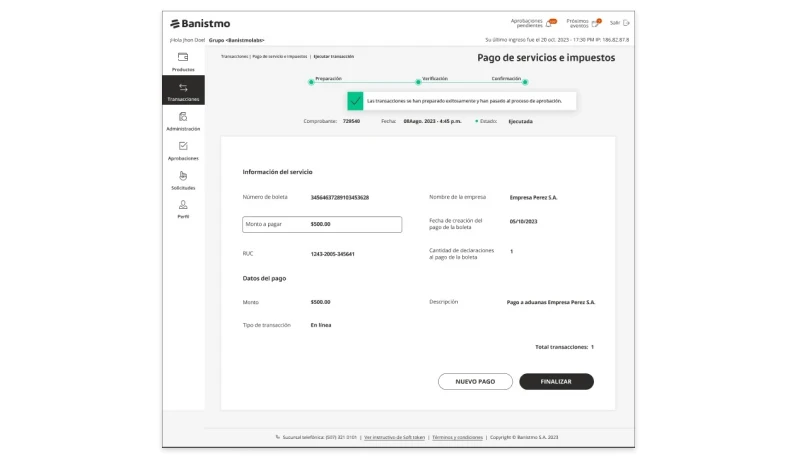Click the Banistmo logo

(200, 23)
